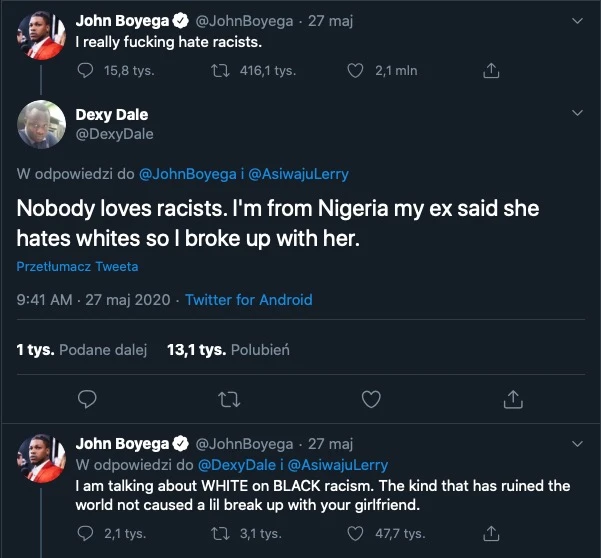Open options chevron on Dexy Dale tweet
Viewport: 601px width, 558px height.
[x=577, y=113]
